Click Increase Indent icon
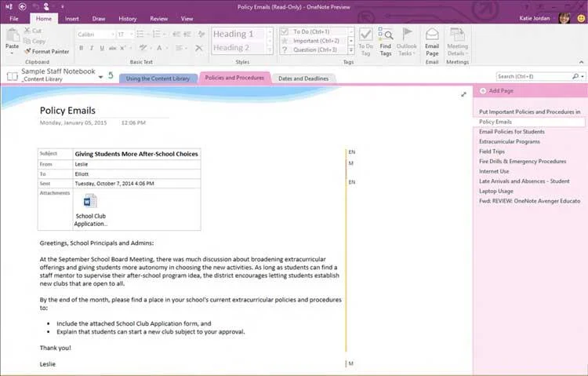This screenshot has height=376, width=588. click(x=187, y=35)
